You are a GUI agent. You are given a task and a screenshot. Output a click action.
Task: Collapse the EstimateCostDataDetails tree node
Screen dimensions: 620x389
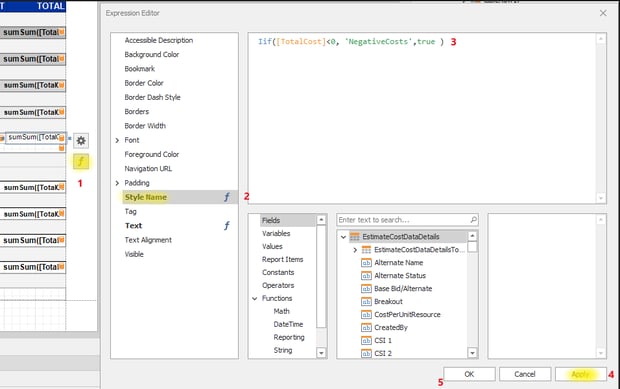[343, 237]
